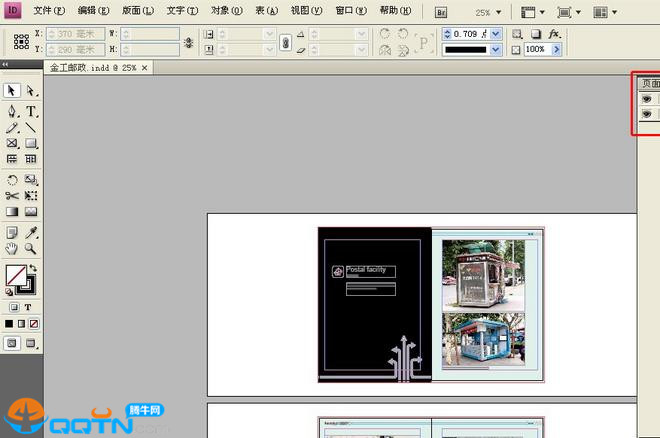
Task: Toggle visibility eye of first layer
Action: pos(646,99)
